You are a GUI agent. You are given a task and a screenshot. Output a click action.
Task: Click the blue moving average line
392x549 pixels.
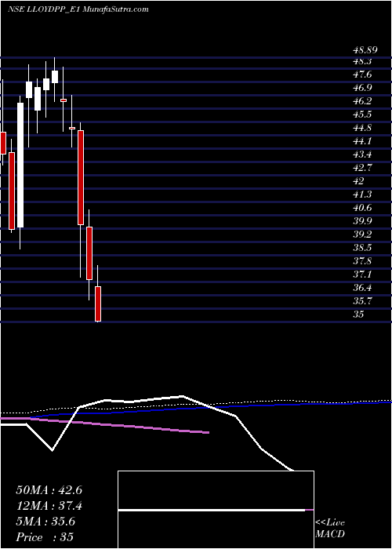[x=210, y=409]
